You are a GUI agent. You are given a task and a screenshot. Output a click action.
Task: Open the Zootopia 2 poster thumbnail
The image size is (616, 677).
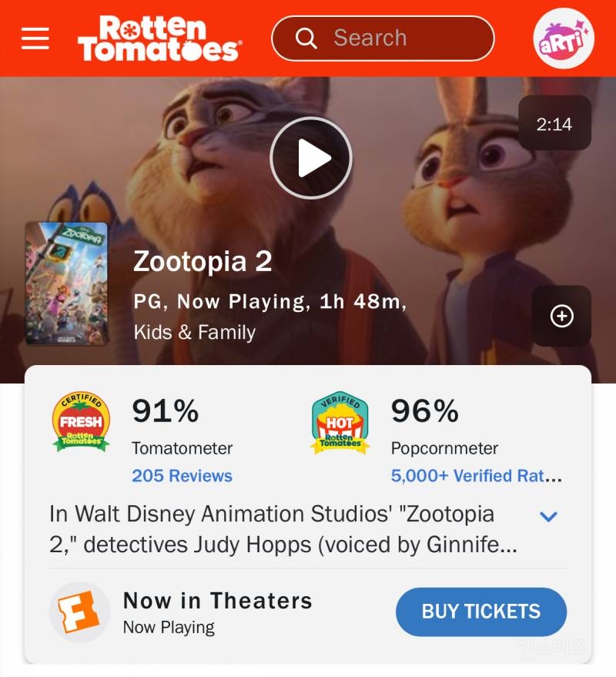(66, 283)
